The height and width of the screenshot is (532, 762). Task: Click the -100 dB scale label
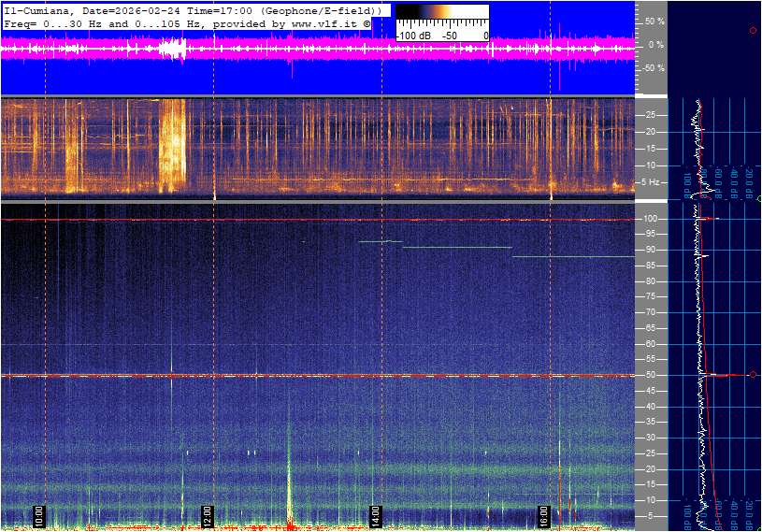pos(412,36)
